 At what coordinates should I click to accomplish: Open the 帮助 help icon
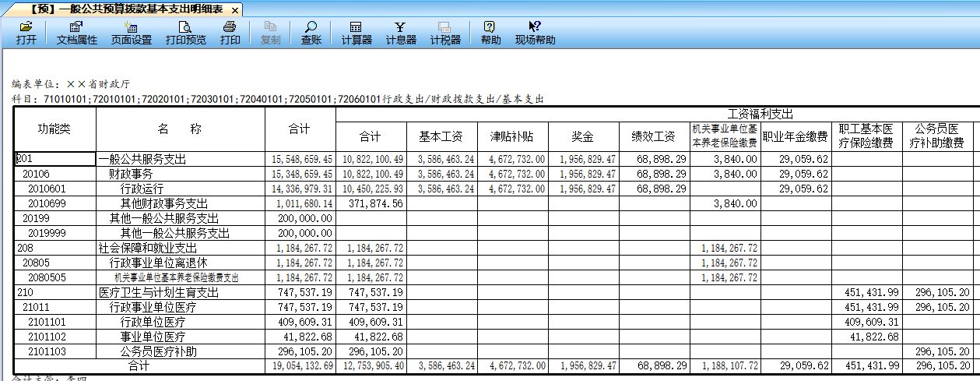490,33
